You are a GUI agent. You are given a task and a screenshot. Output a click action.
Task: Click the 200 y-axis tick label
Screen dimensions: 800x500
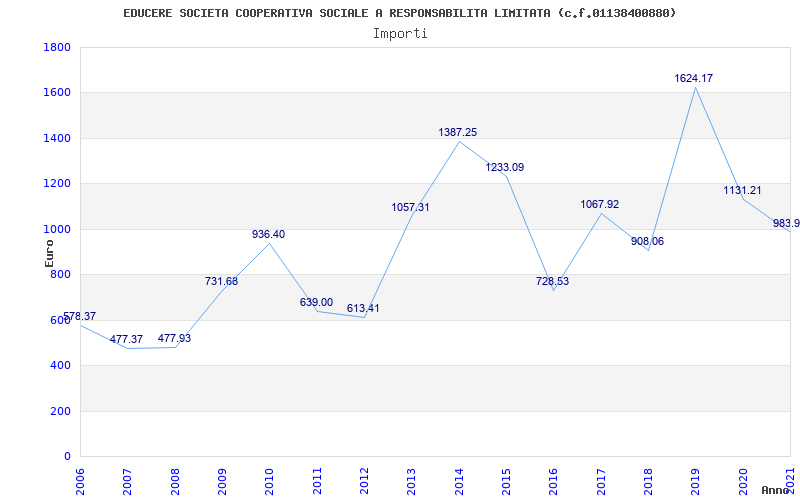click(x=60, y=411)
